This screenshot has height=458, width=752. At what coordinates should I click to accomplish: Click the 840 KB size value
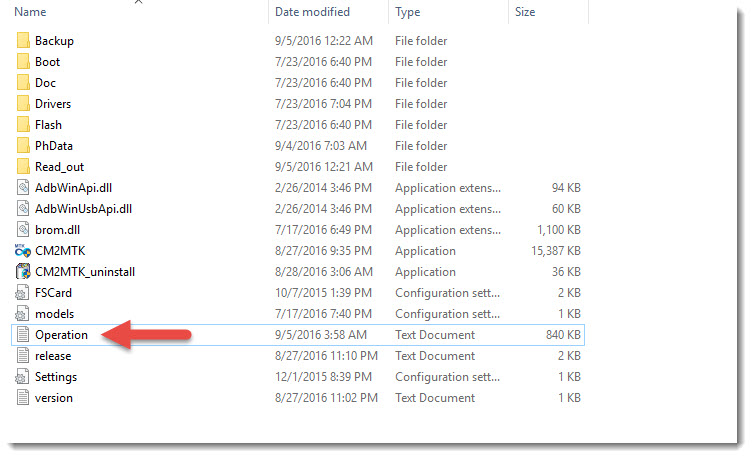(563, 335)
